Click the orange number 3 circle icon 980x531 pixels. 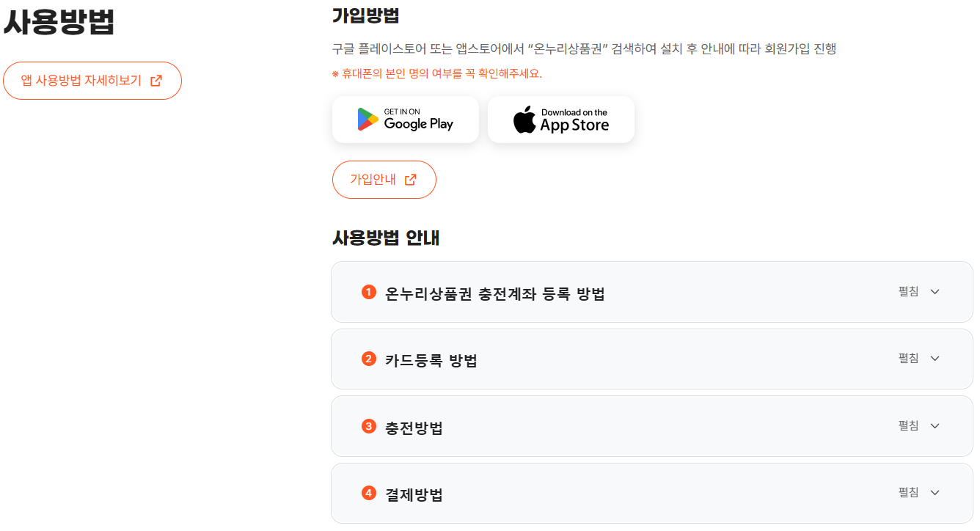pos(368,425)
